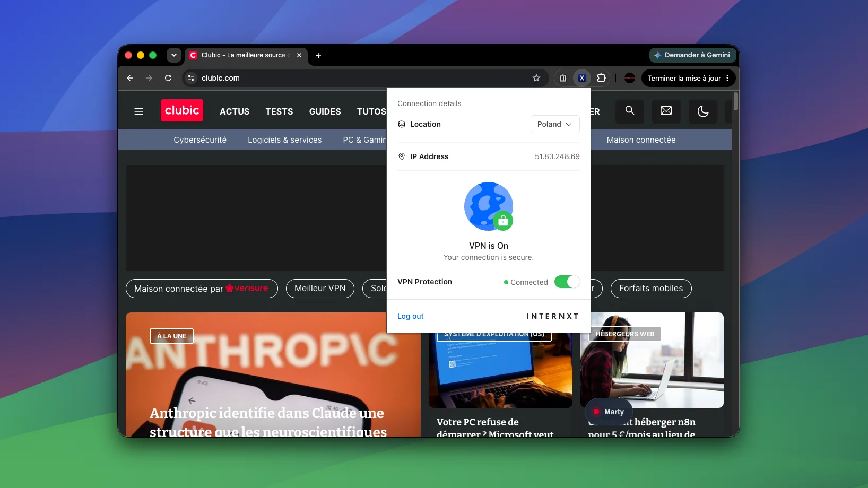Click Demander à Gemini button
This screenshot has width=868, height=488.
coord(692,55)
